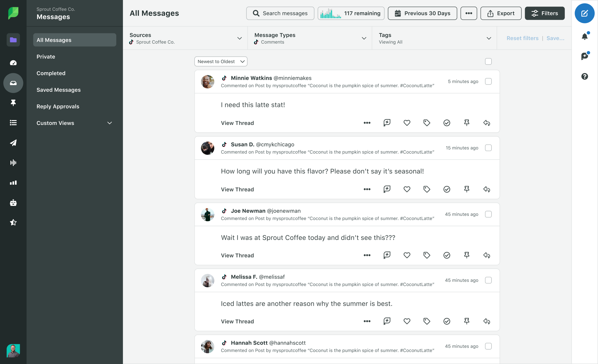Open the header more options ellipsis button
The width and height of the screenshot is (598, 364).
pos(469,13)
